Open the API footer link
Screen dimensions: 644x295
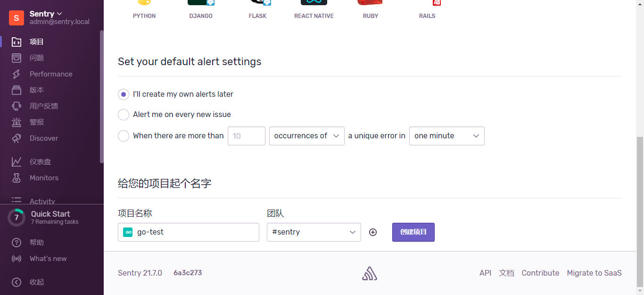pos(486,273)
